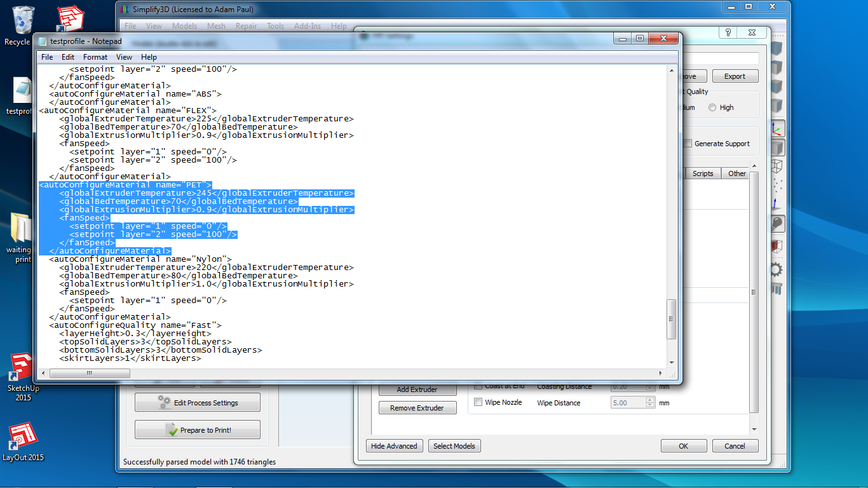Screen dimensions: 868x488
Task: Click the Notepad icon in the testprofile title bar
Action: click(x=43, y=41)
